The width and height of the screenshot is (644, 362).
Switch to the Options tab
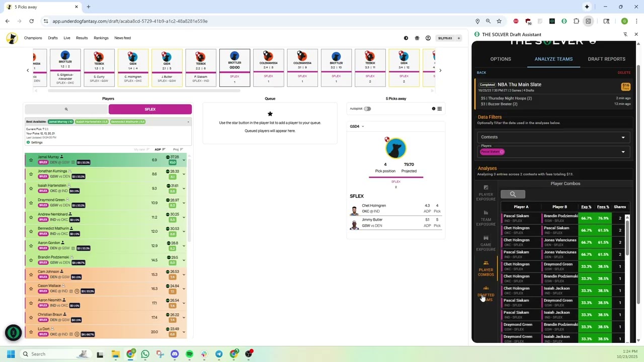point(501,59)
